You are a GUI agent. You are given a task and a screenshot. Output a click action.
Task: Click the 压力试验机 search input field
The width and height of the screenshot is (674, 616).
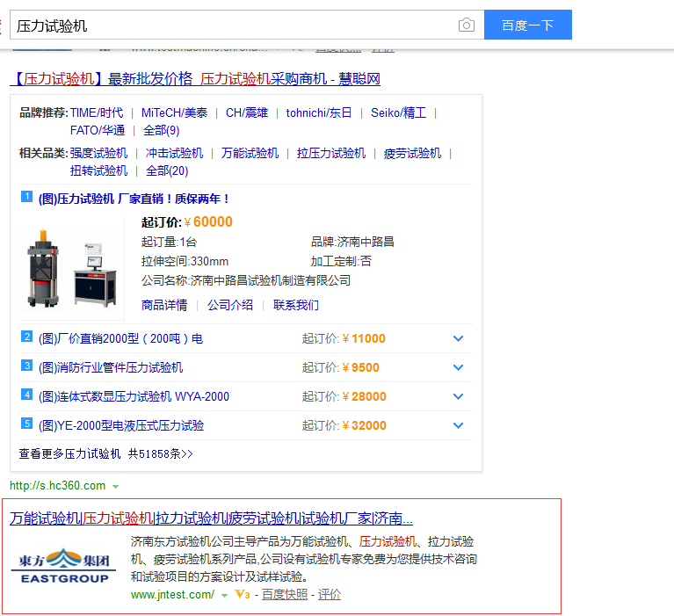[228, 25]
